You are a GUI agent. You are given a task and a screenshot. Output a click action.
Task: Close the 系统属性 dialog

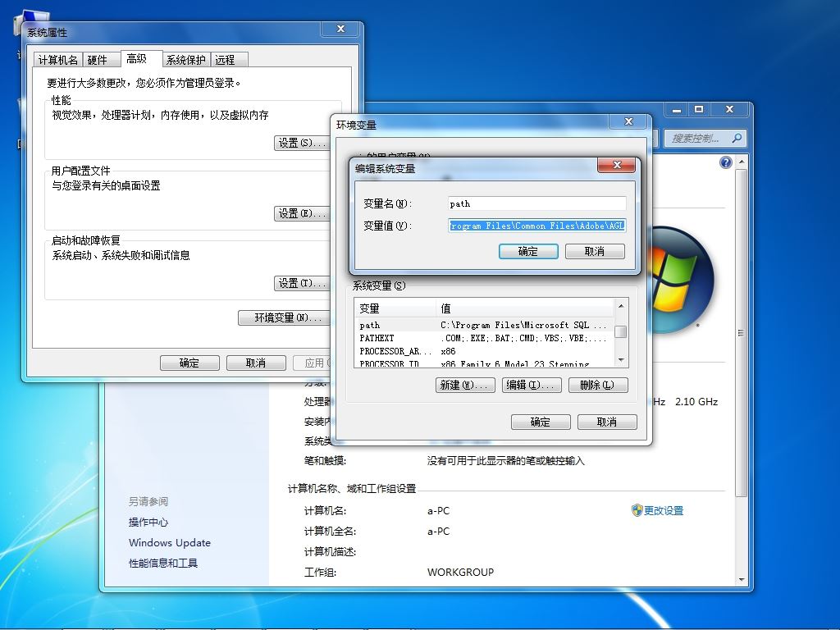(x=340, y=30)
